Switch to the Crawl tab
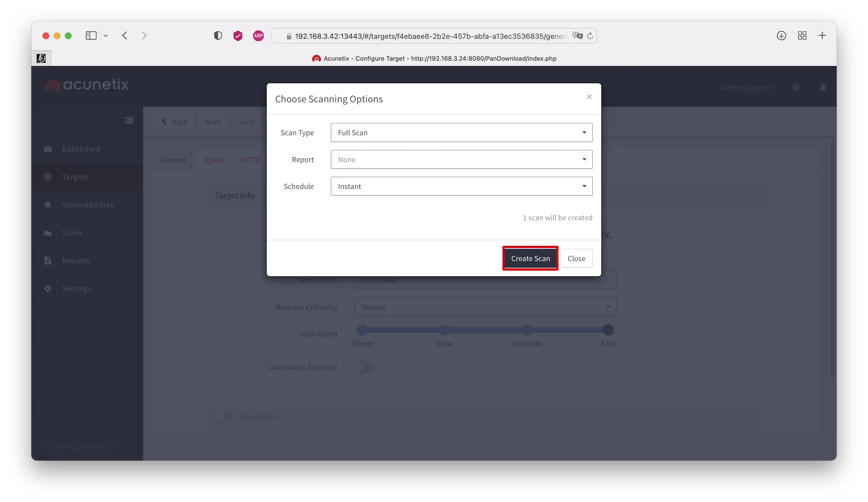This screenshot has width=868, height=502. pyautogui.click(x=214, y=160)
